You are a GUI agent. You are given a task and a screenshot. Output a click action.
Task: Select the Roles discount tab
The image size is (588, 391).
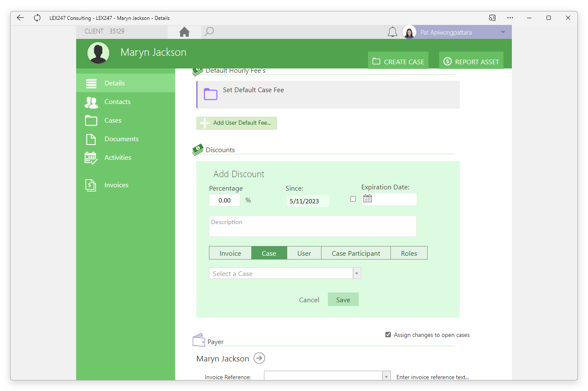click(409, 253)
